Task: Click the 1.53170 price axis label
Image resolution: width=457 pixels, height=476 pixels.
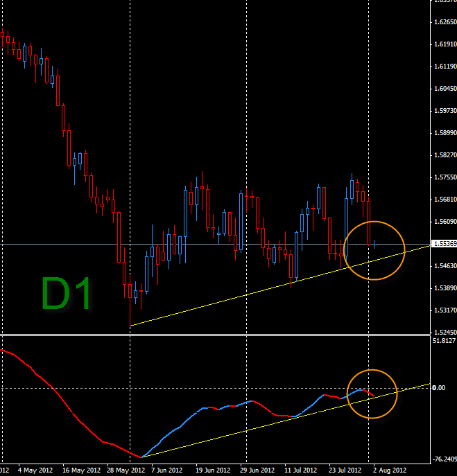Action: pyautogui.click(x=445, y=310)
